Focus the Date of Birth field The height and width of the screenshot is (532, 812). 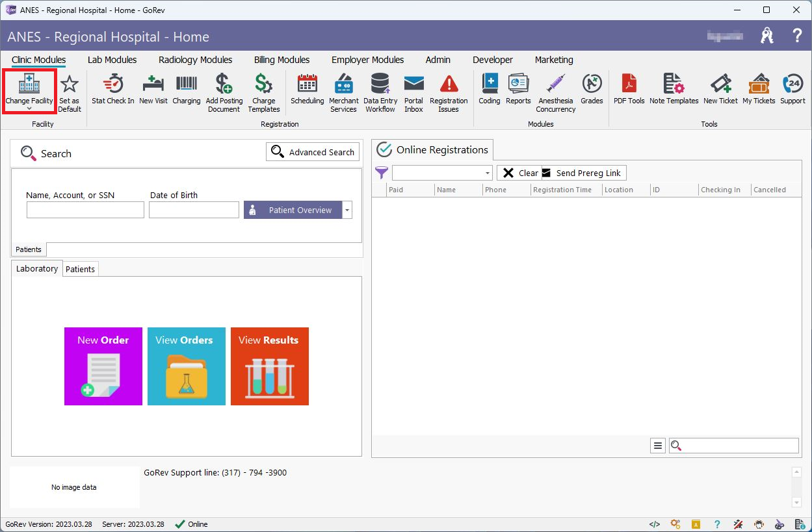point(194,210)
